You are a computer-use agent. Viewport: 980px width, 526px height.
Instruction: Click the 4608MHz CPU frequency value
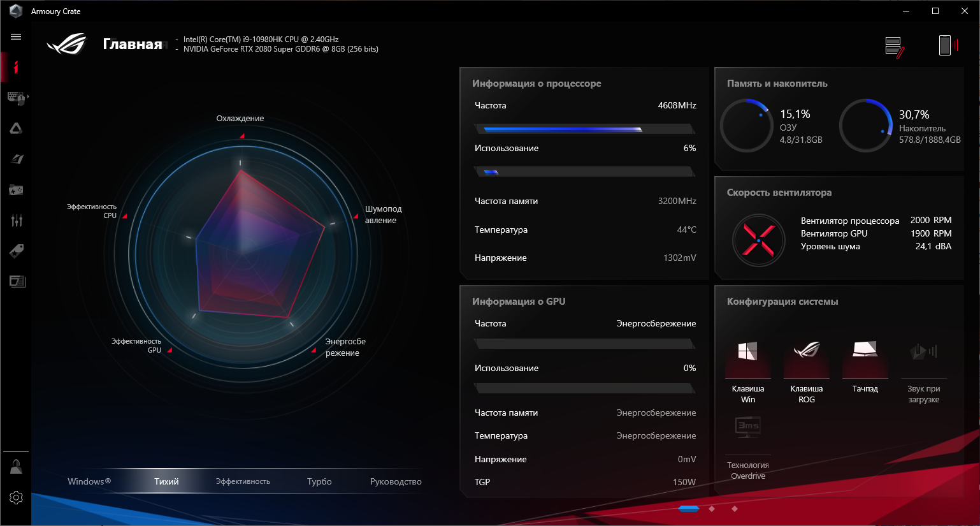[x=677, y=105]
